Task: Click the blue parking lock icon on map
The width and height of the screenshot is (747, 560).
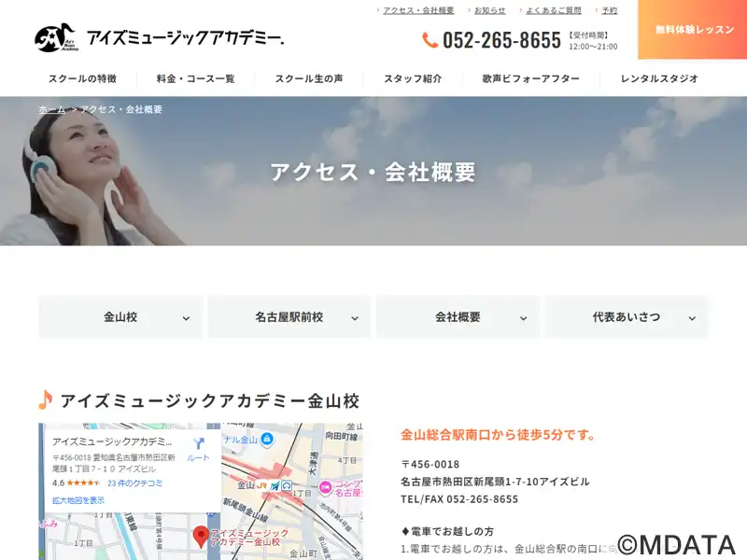Action: point(268,439)
